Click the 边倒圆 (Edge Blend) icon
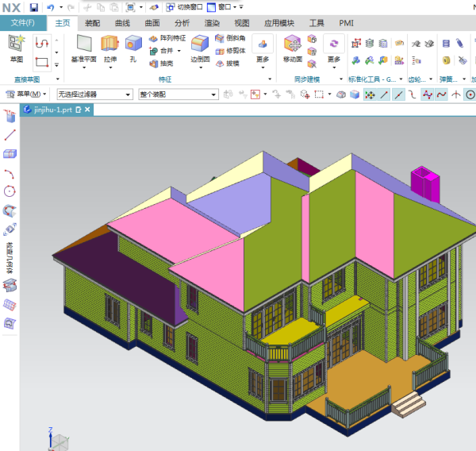 tap(200, 45)
